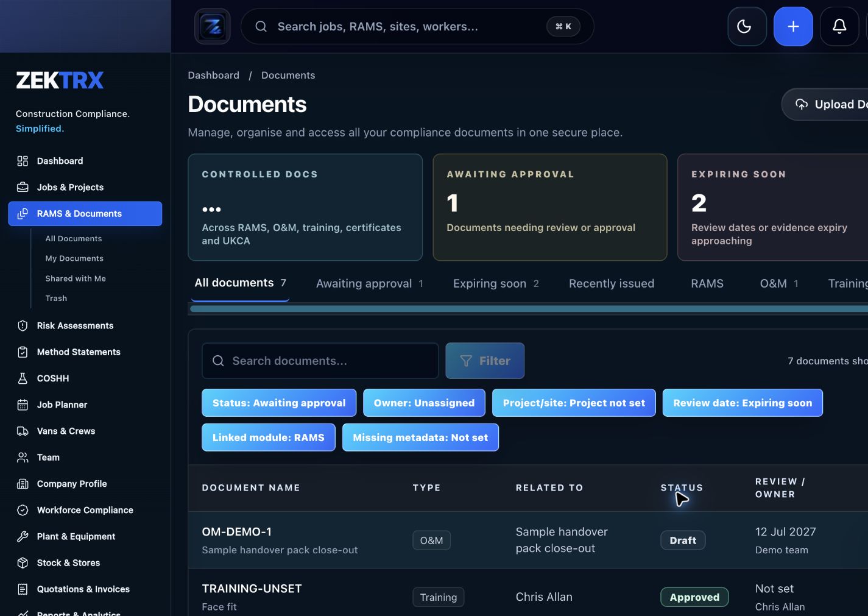Open the Awaiting Approval card
Viewport: 868px width, 616px height.
pyautogui.click(x=550, y=207)
